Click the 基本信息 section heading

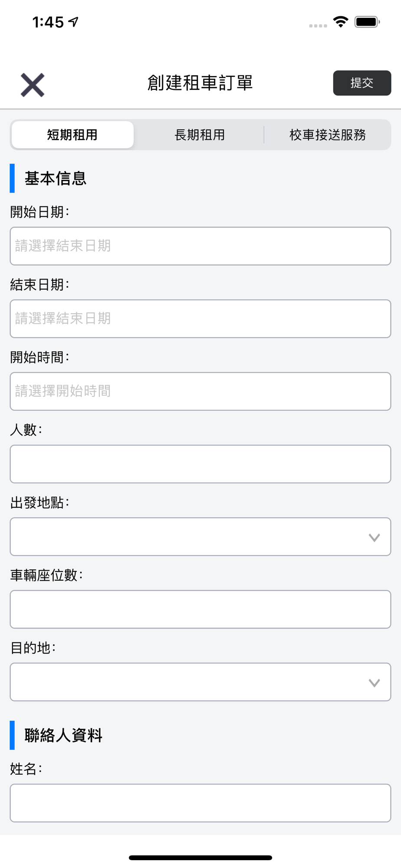tap(56, 178)
